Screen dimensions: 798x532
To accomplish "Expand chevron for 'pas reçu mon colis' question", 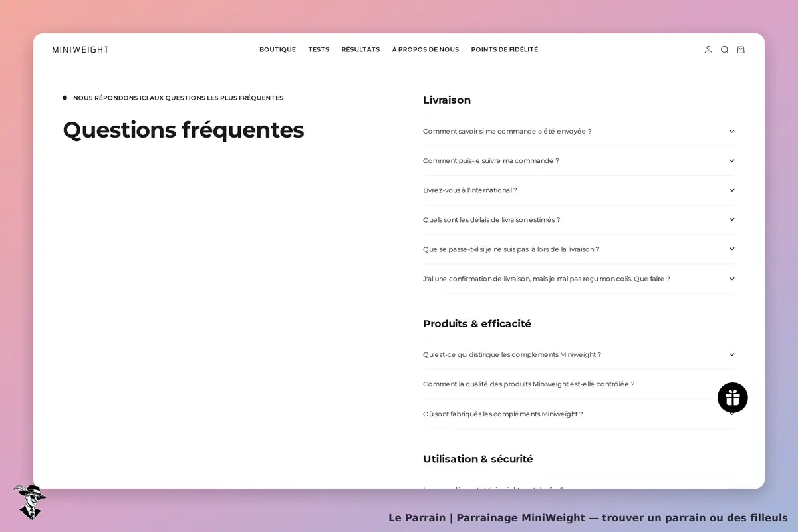I will 731,279.
